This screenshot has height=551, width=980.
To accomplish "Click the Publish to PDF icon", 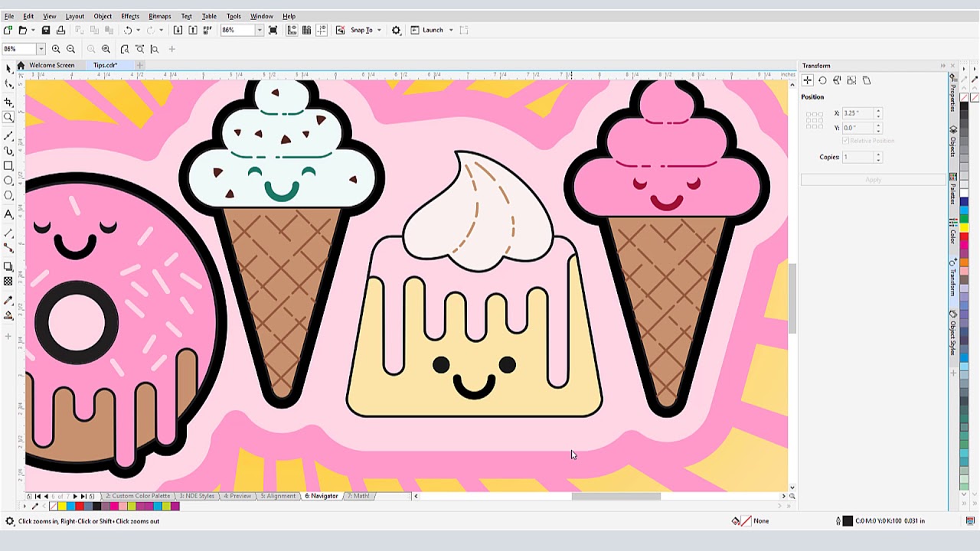I will pyautogui.click(x=207, y=31).
